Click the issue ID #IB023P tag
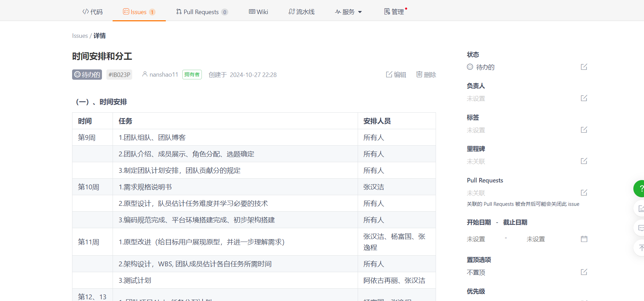Viewport: 644px width, 301px height. point(119,75)
